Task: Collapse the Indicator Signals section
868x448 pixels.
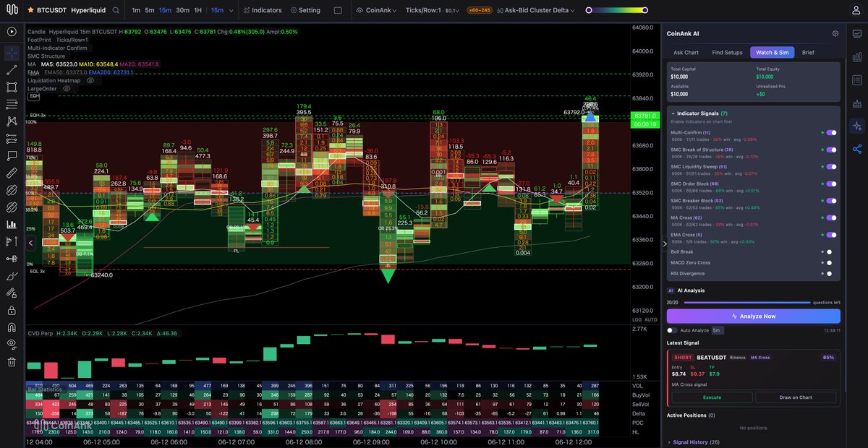Action: pyautogui.click(x=673, y=113)
